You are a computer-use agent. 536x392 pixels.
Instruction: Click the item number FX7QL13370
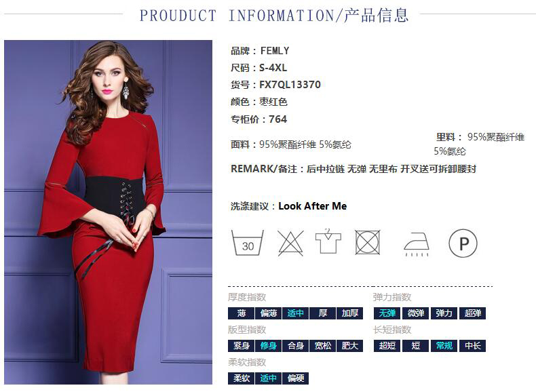point(290,85)
